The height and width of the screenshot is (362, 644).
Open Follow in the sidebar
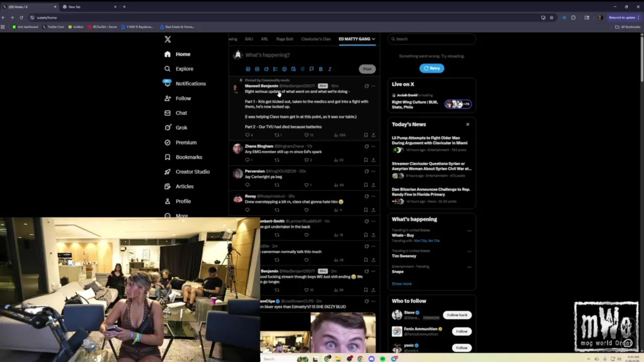tap(178, 99)
